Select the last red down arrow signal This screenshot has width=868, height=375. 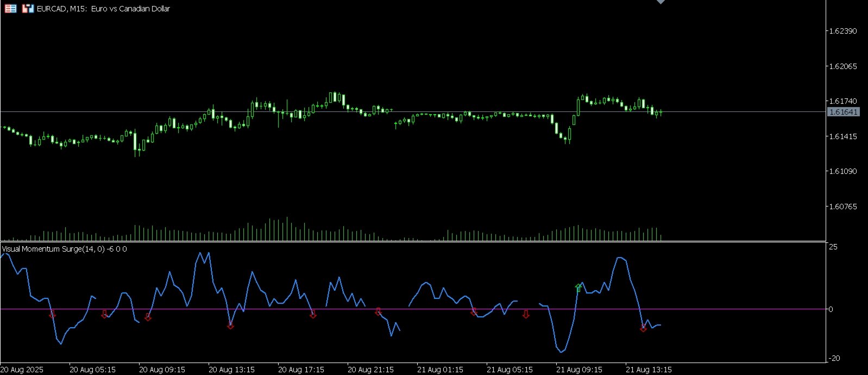click(x=643, y=328)
